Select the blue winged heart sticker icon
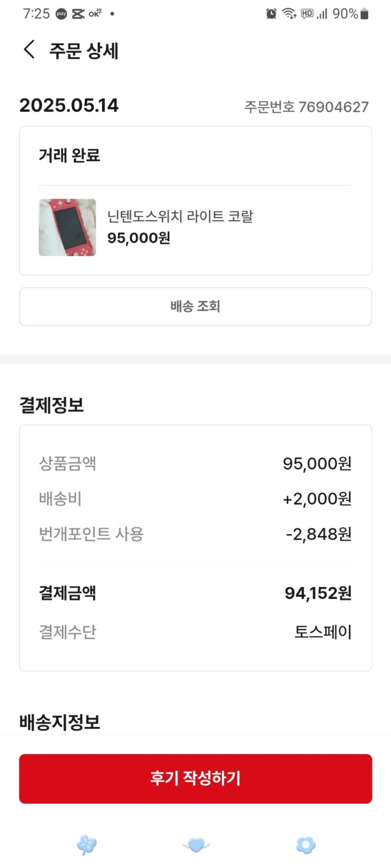 click(x=196, y=845)
